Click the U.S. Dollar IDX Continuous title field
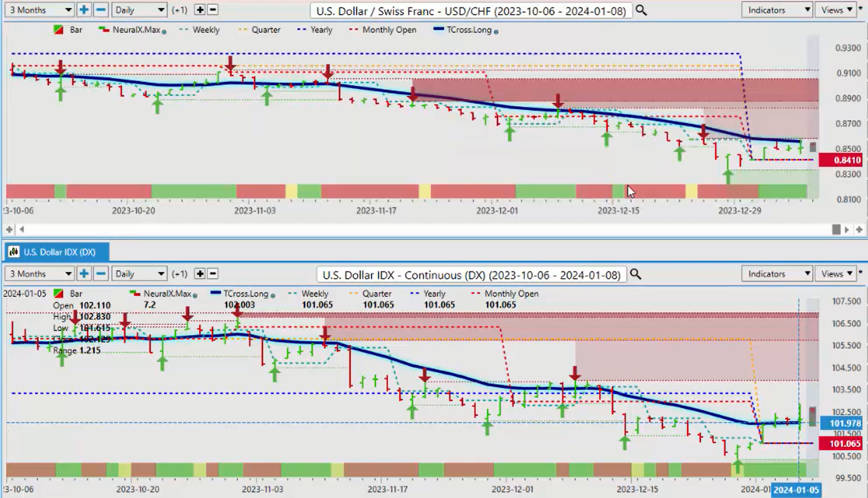Image resolution: width=868 pixels, height=498 pixels. (470, 275)
